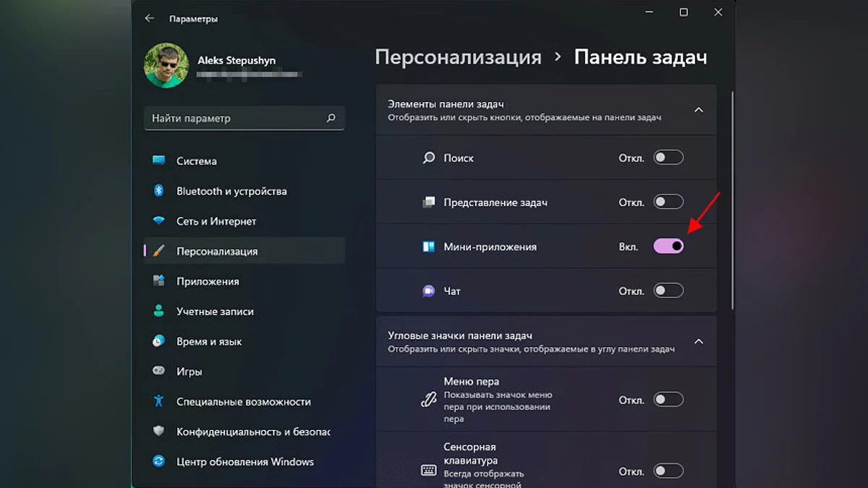The width and height of the screenshot is (868, 488).
Task: Click the Сенсорная клавиатура keyboard icon
Action: [x=428, y=471]
